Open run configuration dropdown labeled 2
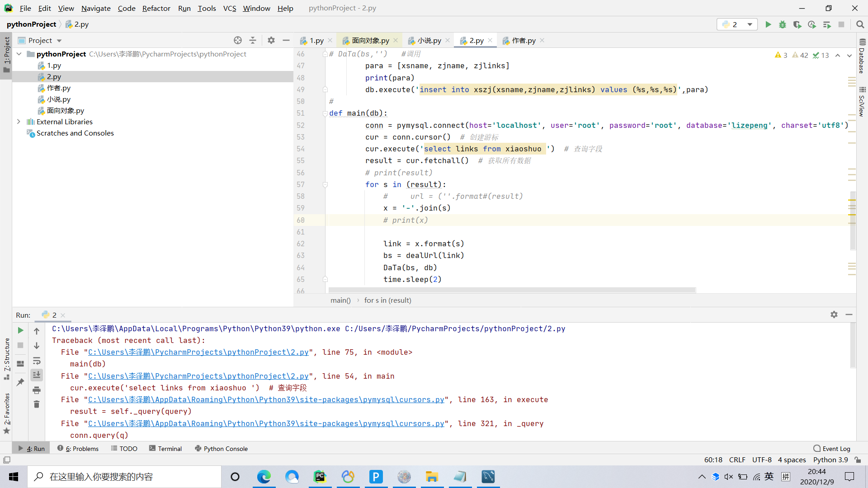The image size is (868, 488). (737, 24)
